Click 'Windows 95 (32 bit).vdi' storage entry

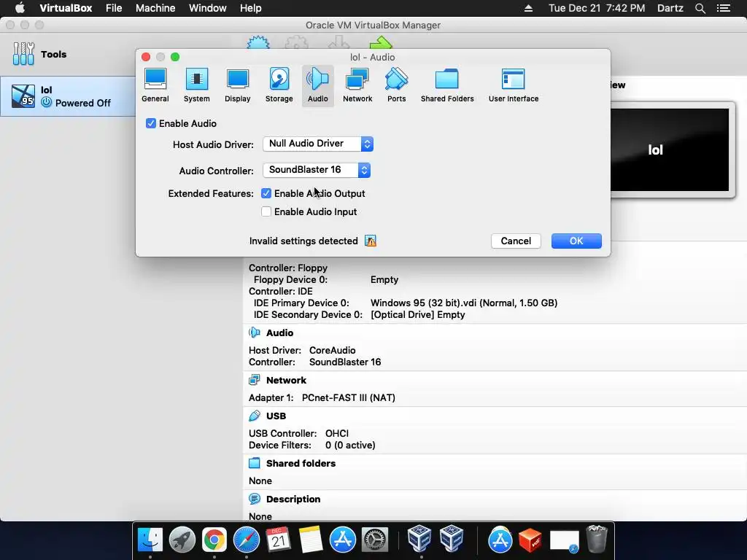[x=464, y=303]
